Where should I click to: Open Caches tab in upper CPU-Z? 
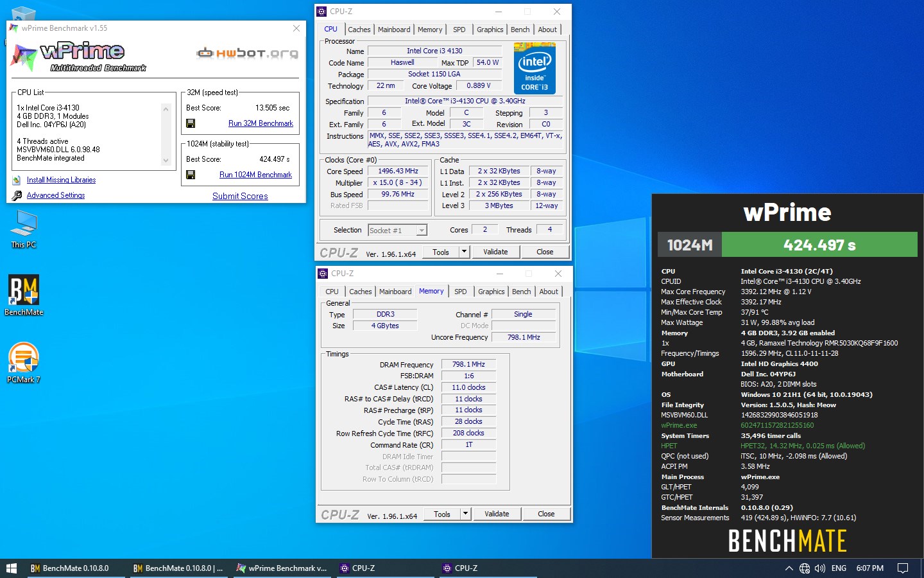(x=359, y=30)
